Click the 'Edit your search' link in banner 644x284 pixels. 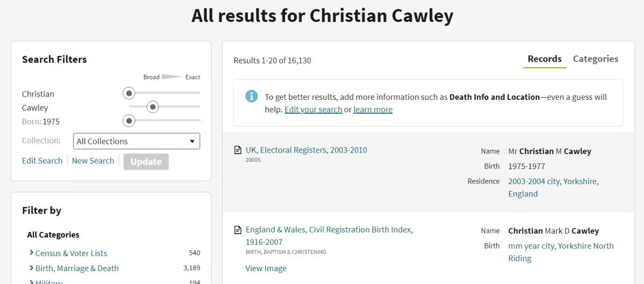313,110
